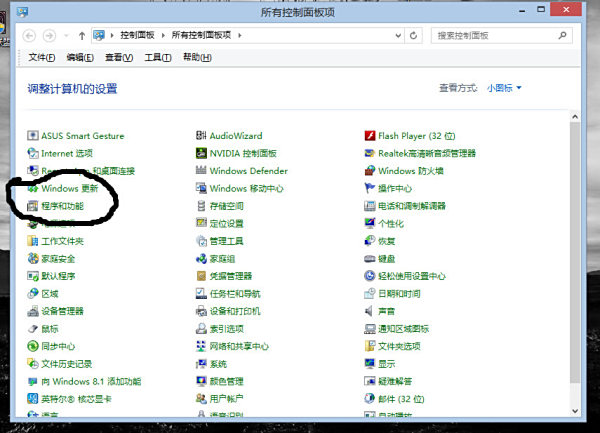Open the 程序和功能 icon
The width and height of the screenshot is (600, 433).
pyautogui.click(x=33, y=206)
